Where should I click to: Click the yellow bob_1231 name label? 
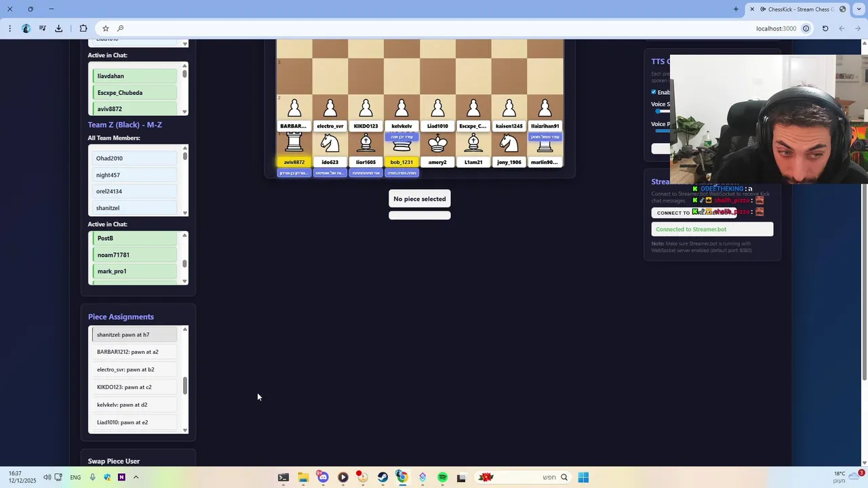(x=401, y=162)
